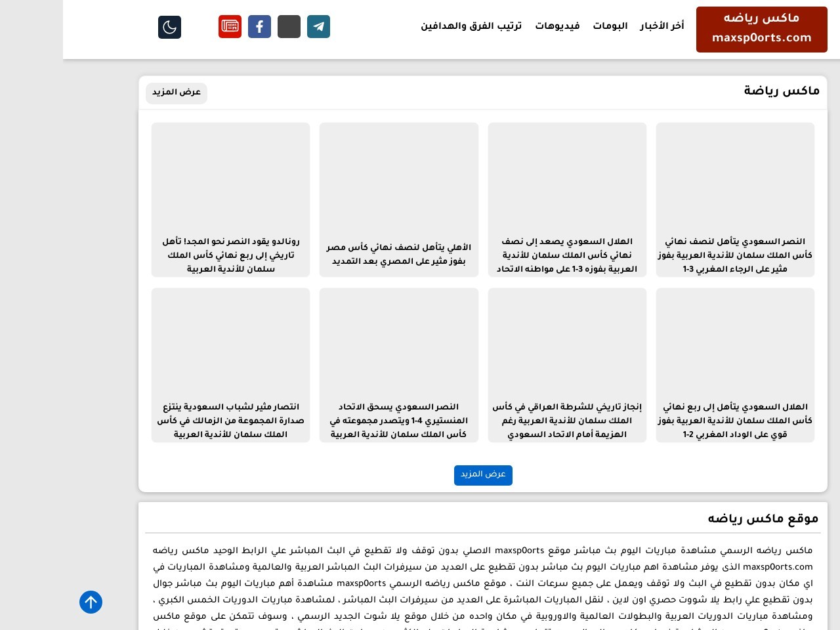840x630 pixels.
Task: Click thumbnail above الأهلي يتأهل article
Action: coord(399,177)
